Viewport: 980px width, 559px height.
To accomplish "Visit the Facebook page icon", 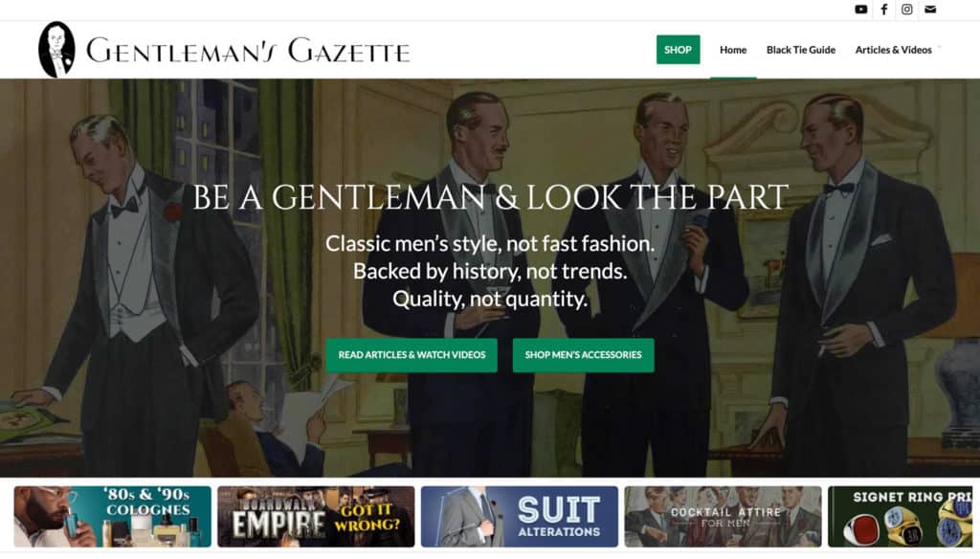I will pos(884,10).
